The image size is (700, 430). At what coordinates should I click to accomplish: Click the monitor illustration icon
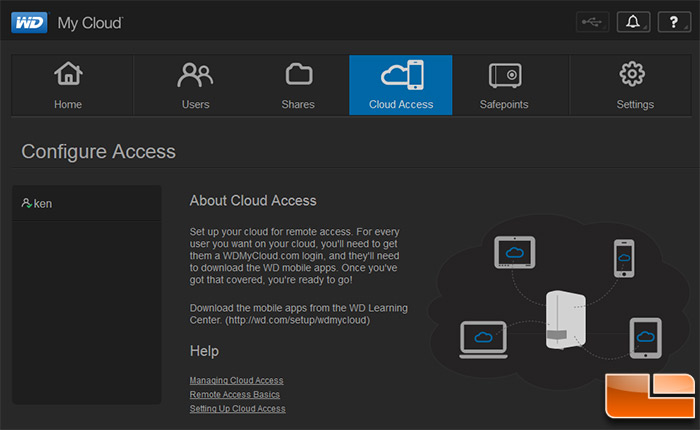(x=514, y=253)
